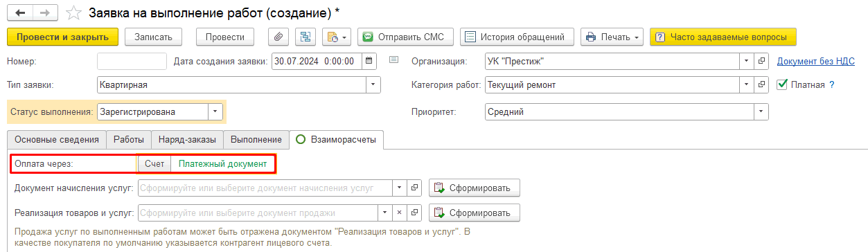Viewport: 868px width, 252px height.
Task: Open the Категория работ item card
Action: (762, 85)
